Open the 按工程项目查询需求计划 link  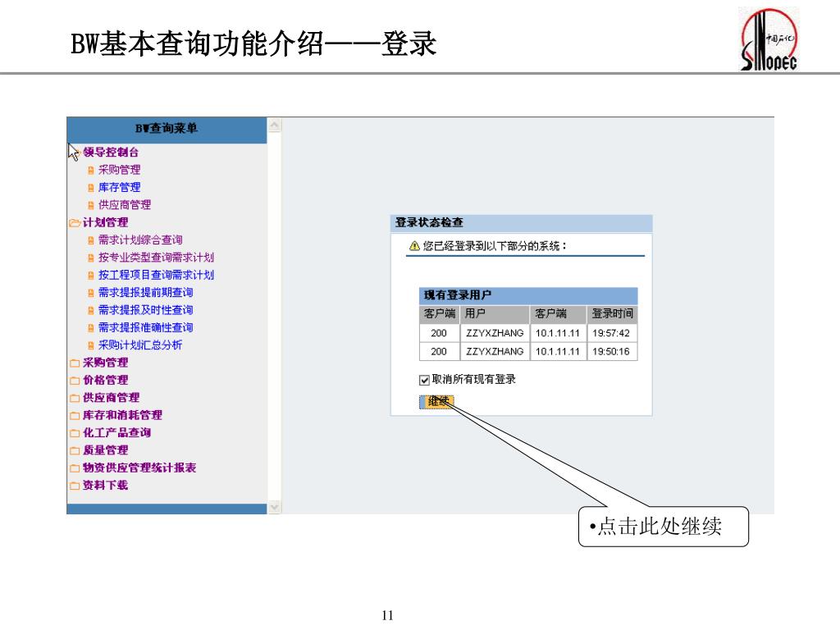(x=156, y=275)
